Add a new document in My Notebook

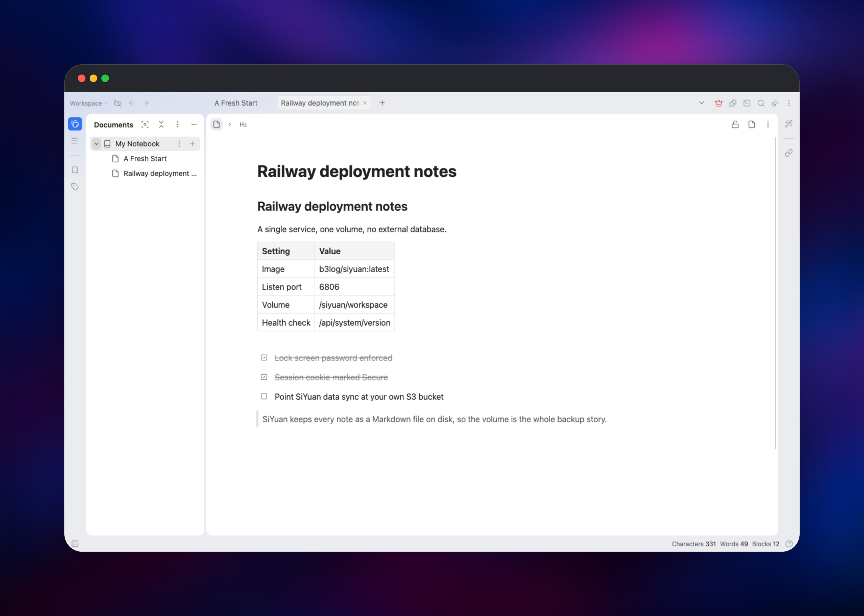[193, 144]
